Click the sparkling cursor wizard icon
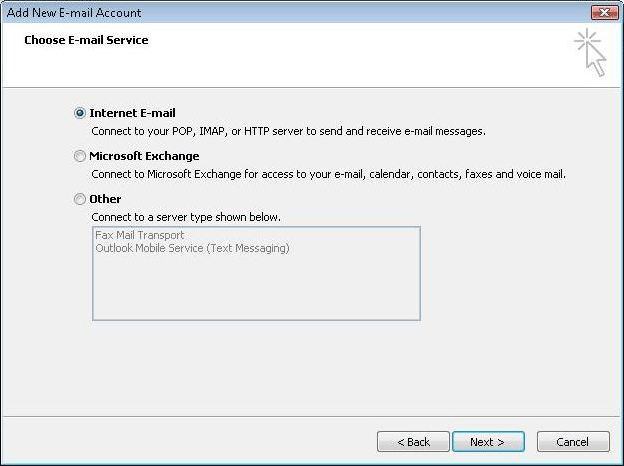This screenshot has height=466, width=624. click(591, 52)
